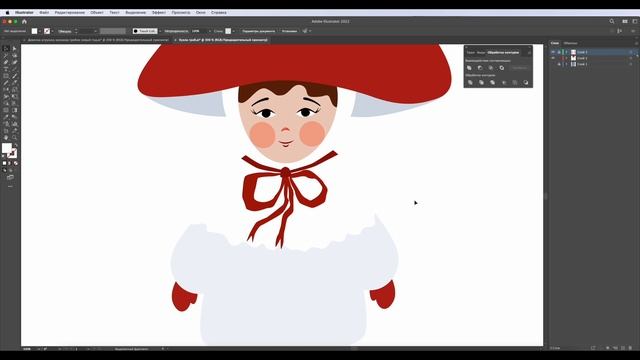Toggle the lock on the selected green layer
Viewport: 640px width, 360px height.
[559, 52]
